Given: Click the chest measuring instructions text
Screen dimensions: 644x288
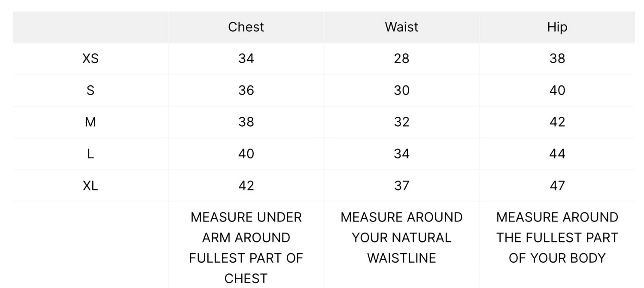Looking at the screenshot, I should pyautogui.click(x=246, y=248).
